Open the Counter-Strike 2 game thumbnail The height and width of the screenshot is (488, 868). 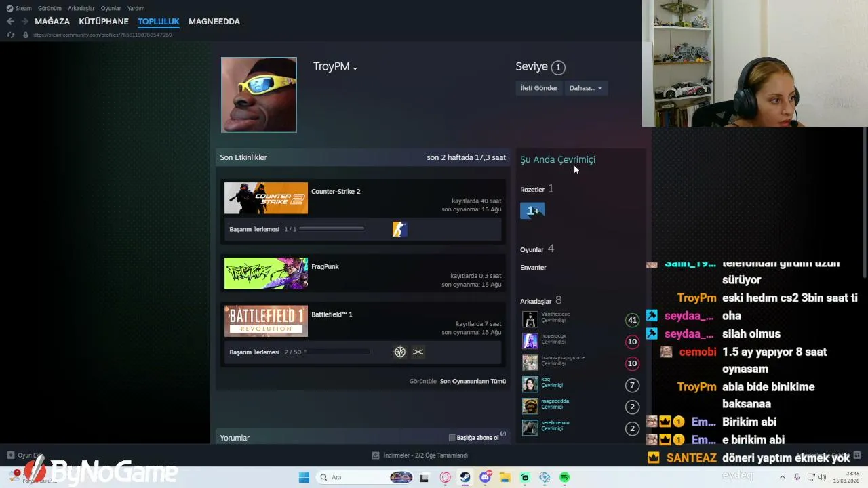(266, 199)
